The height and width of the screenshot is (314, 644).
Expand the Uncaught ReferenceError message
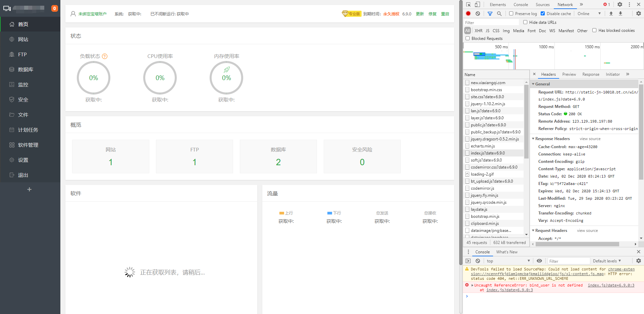tap(472, 285)
